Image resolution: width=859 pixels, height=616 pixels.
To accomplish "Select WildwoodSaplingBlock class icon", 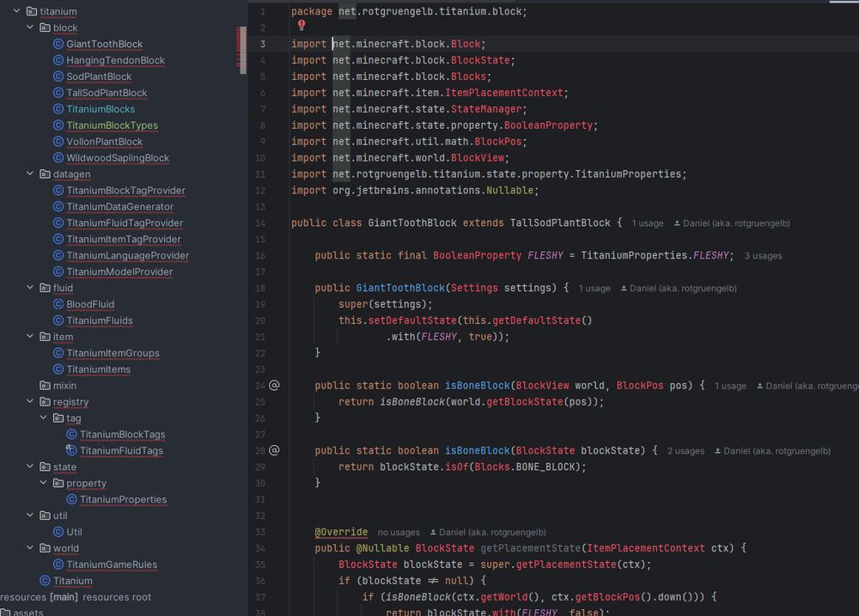I will click(58, 158).
